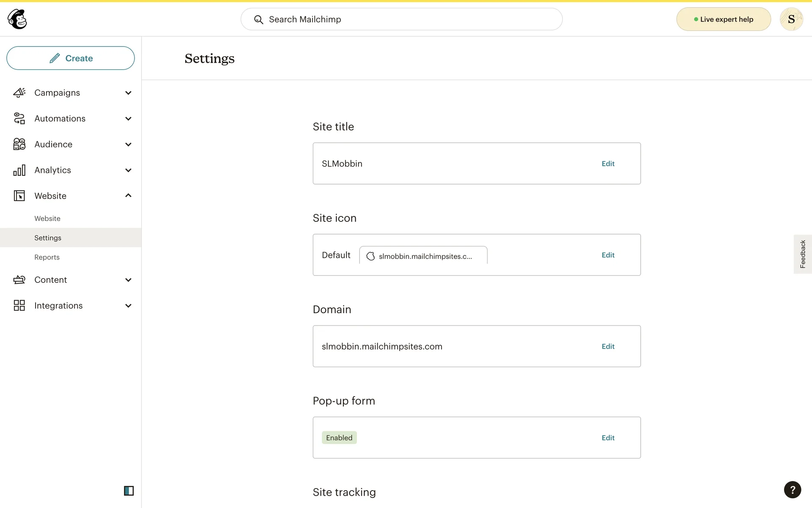Click the Automations flow icon

(x=19, y=119)
